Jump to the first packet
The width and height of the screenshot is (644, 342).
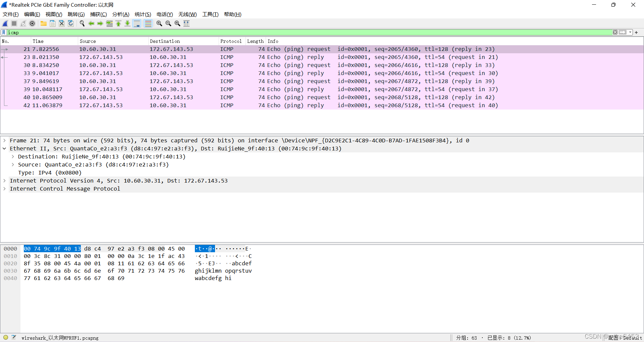click(x=118, y=23)
